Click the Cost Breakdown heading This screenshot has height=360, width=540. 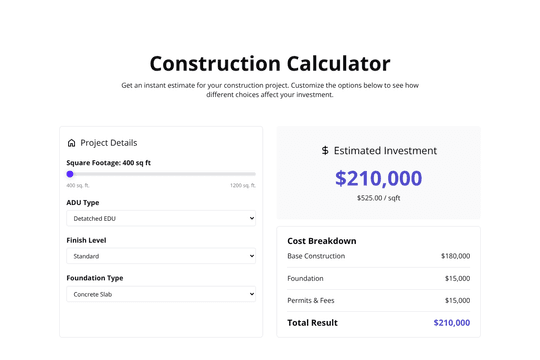click(322, 241)
